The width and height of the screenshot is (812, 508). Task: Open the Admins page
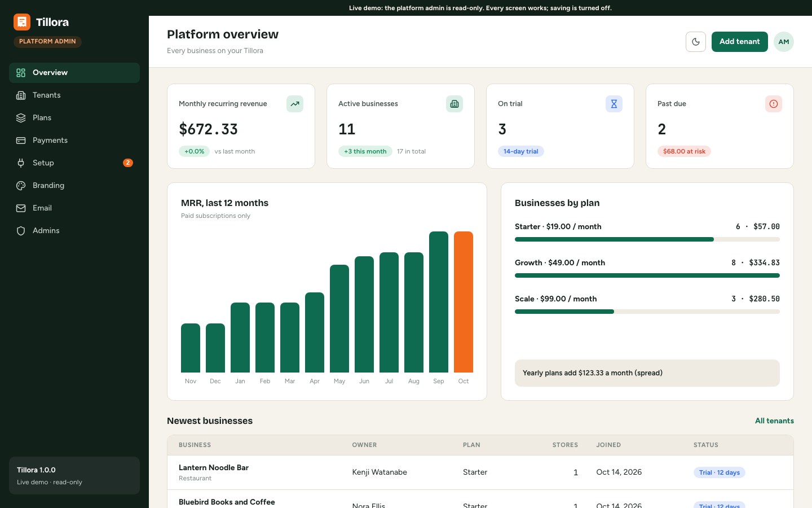[x=74, y=231]
